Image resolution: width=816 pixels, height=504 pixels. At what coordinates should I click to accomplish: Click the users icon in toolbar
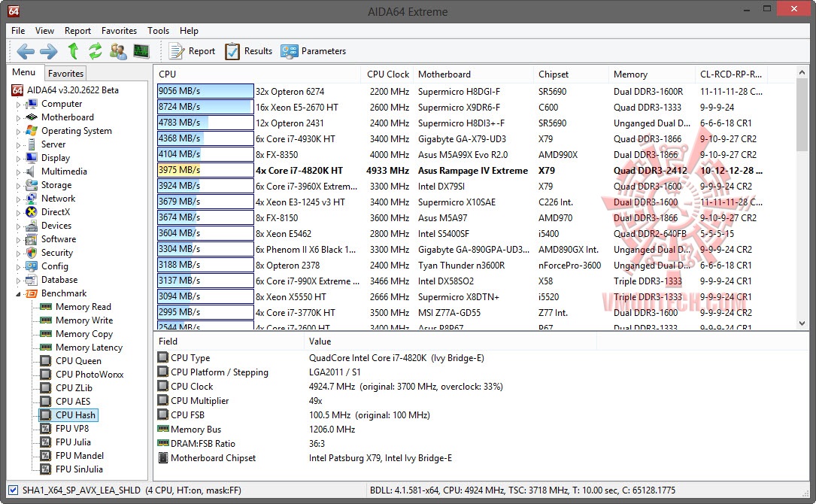(118, 51)
